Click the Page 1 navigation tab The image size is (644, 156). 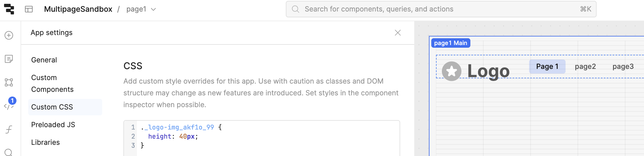tap(547, 67)
